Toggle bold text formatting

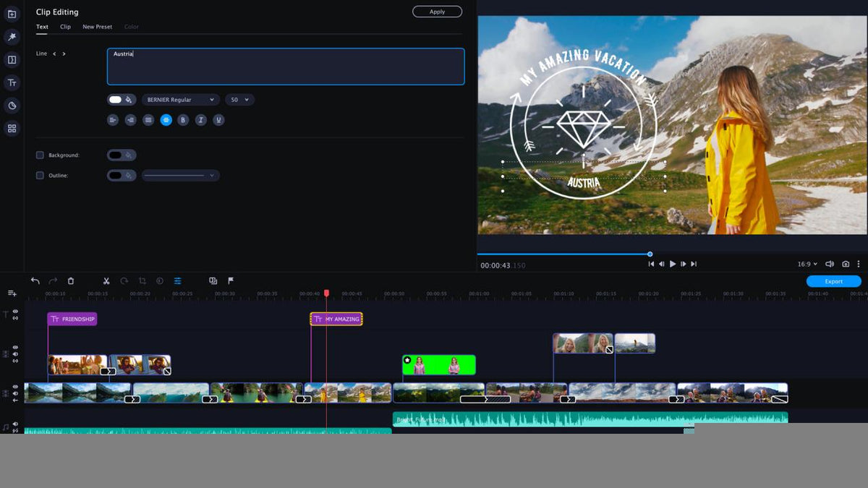tap(183, 120)
